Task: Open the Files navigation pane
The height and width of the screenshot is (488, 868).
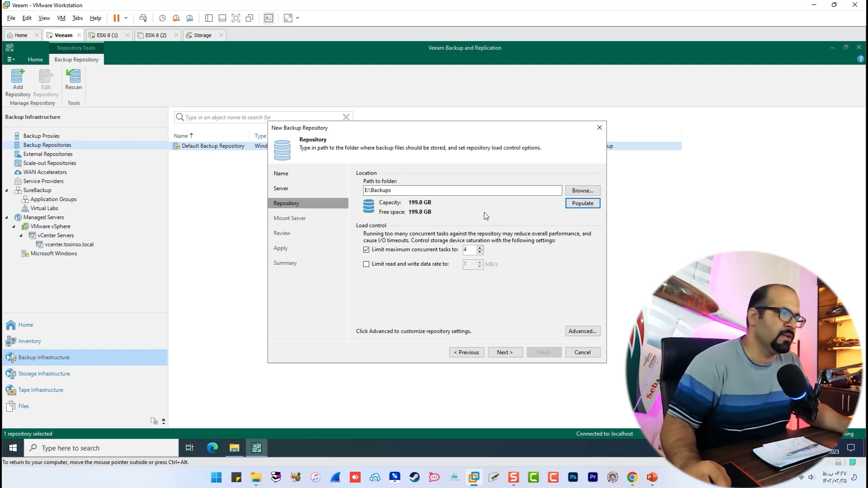Action: point(85,406)
